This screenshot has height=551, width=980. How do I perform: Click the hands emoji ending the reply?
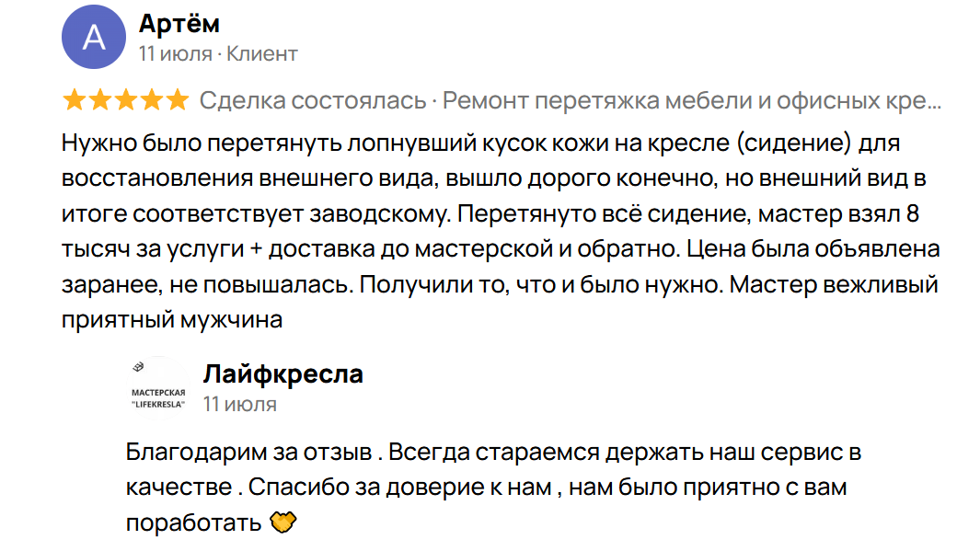click(283, 523)
